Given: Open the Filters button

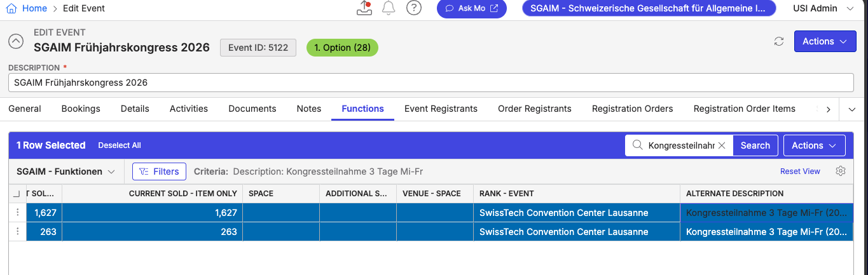Looking at the screenshot, I should 159,171.
